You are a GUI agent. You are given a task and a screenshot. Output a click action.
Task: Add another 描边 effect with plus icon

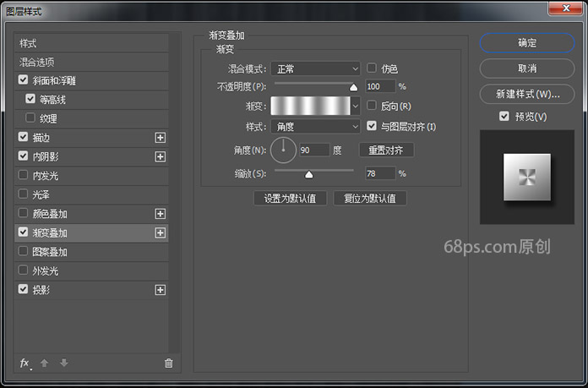coord(161,138)
